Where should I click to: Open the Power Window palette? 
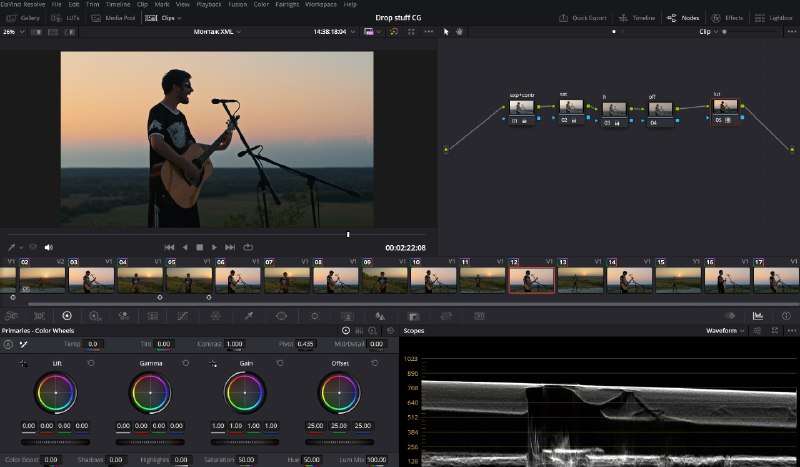281,316
